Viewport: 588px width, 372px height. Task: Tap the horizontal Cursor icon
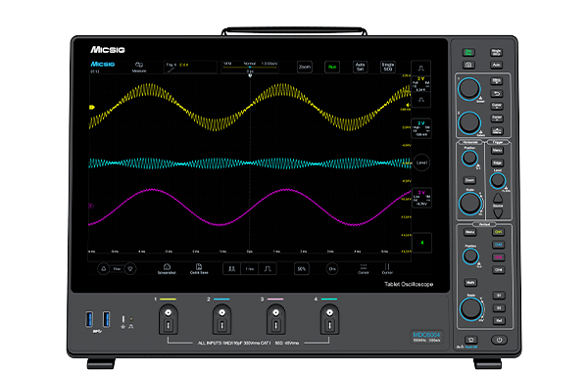point(363,269)
